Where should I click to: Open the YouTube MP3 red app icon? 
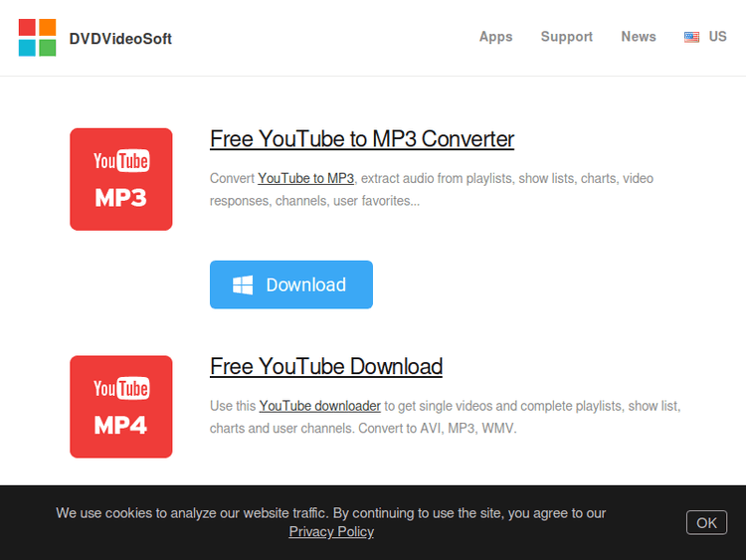click(x=120, y=179)
